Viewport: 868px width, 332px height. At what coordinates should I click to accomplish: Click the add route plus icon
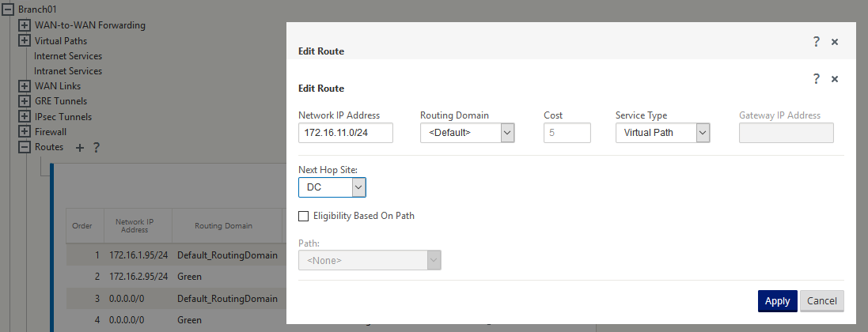[x=80, y=148]
